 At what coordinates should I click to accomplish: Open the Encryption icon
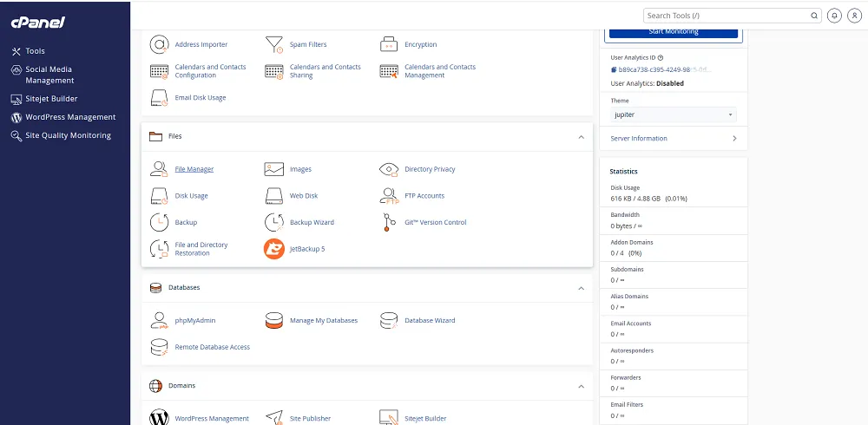coord(389,44)
